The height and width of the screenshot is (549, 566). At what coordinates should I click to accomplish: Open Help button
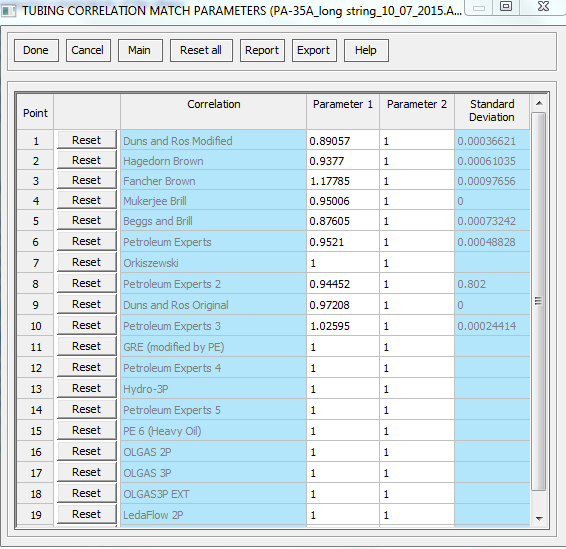click(x=366, y=51)
